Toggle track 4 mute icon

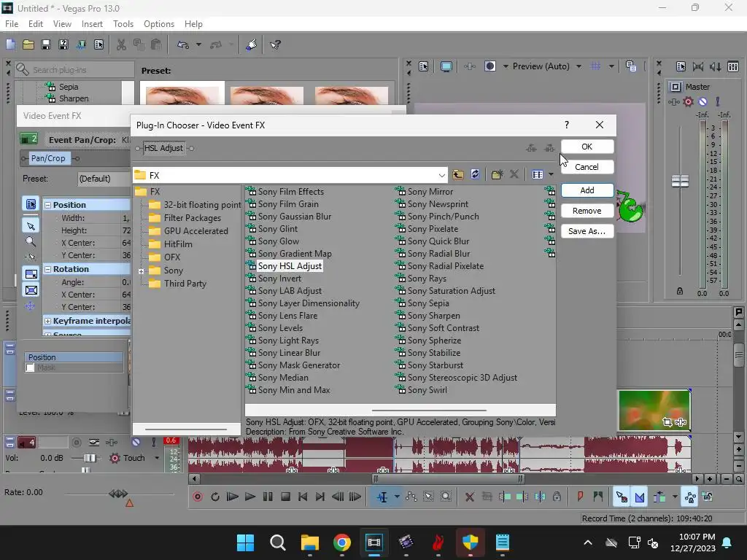(x=136, y=443)
